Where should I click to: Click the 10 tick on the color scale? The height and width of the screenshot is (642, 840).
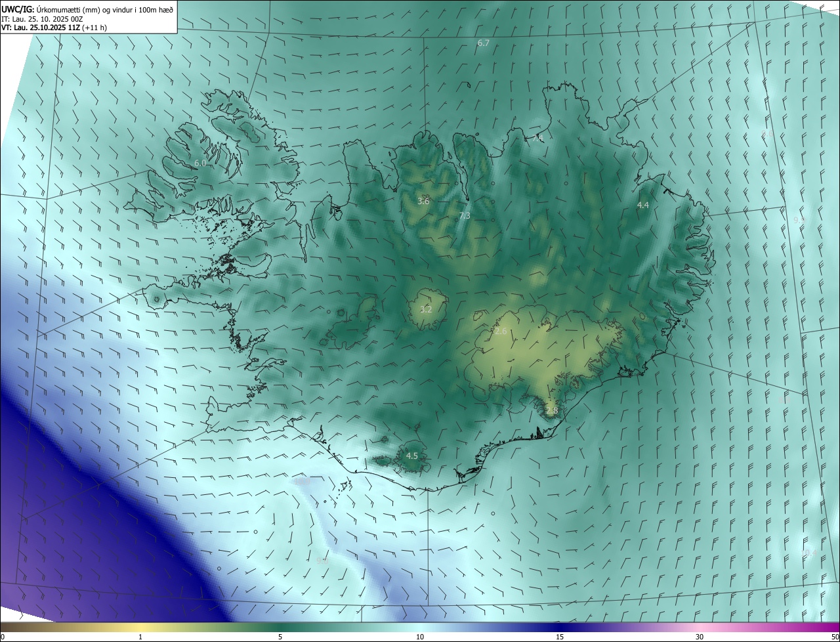[x=420, y=637]
